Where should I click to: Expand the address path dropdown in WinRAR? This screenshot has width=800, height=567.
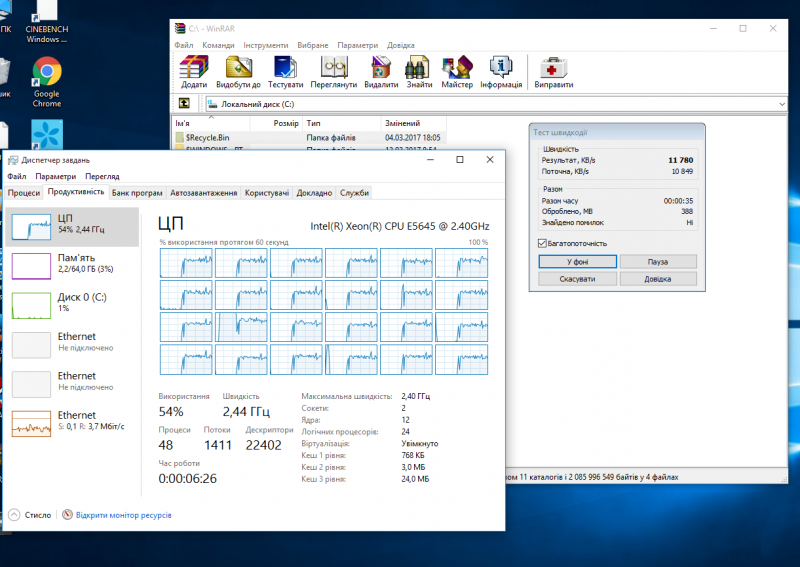(x=781, y=104)
